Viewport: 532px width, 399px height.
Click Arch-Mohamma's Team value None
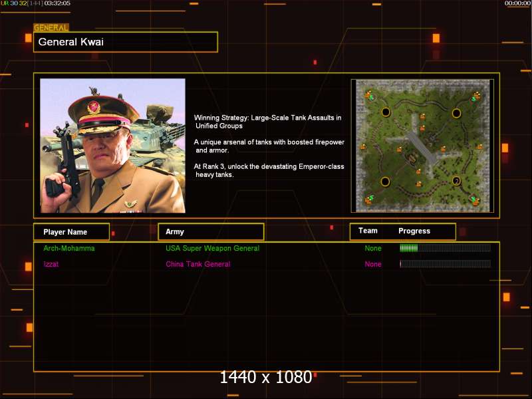[x=373, y=248]
